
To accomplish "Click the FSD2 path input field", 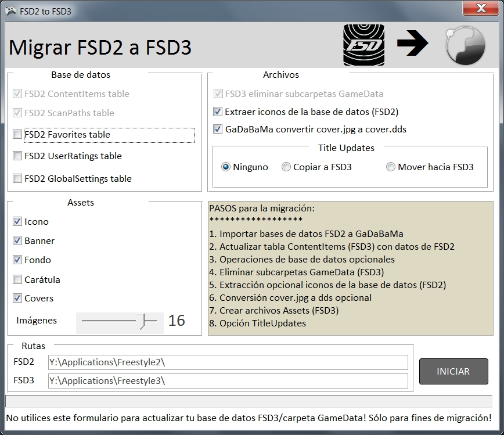I will [x=228, y=362].
